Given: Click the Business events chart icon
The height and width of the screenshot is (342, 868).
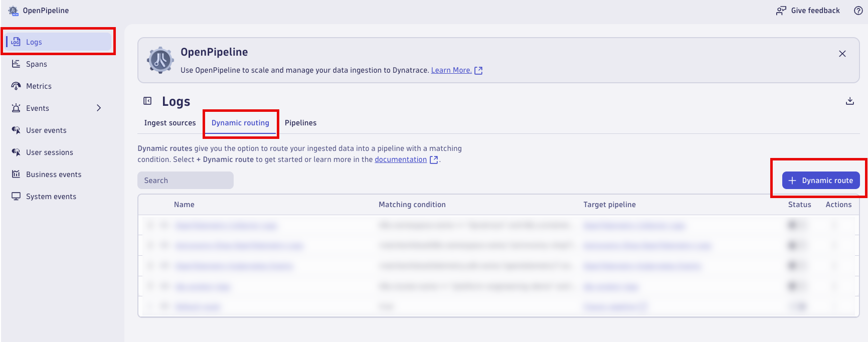Looking at the screenshot, I should click(x=16, y=174).
